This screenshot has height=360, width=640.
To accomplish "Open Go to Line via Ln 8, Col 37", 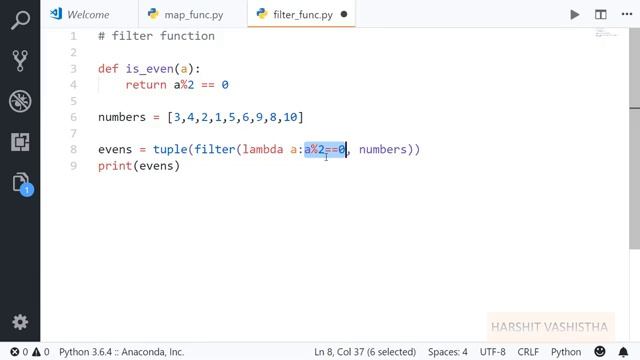I will pyautogui.click(x=365, y=352).
